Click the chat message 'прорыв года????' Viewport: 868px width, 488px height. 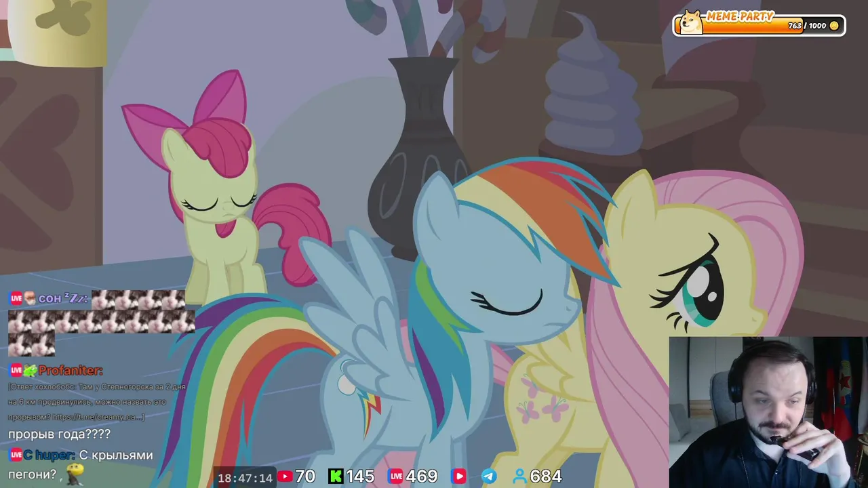click(59, 434)
